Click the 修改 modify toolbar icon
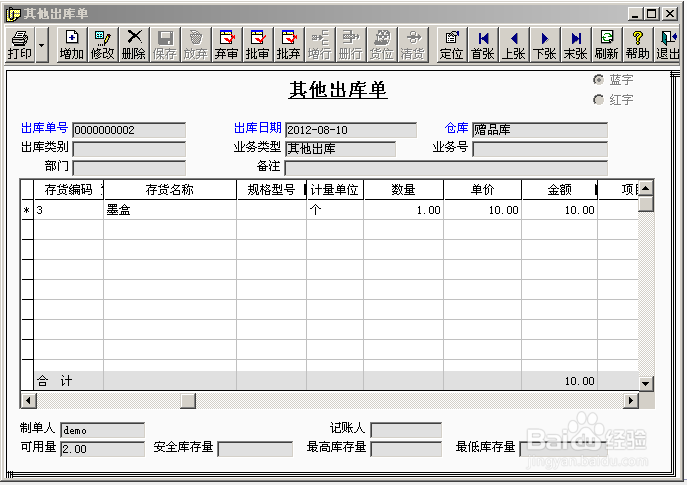Screen dimensions: 687x485 [x=103, y=45]
